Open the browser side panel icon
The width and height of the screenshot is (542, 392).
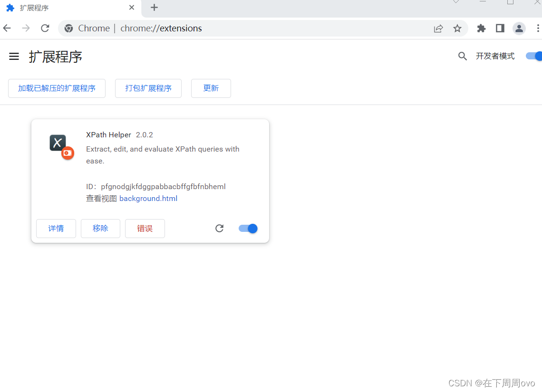(500, 29)
